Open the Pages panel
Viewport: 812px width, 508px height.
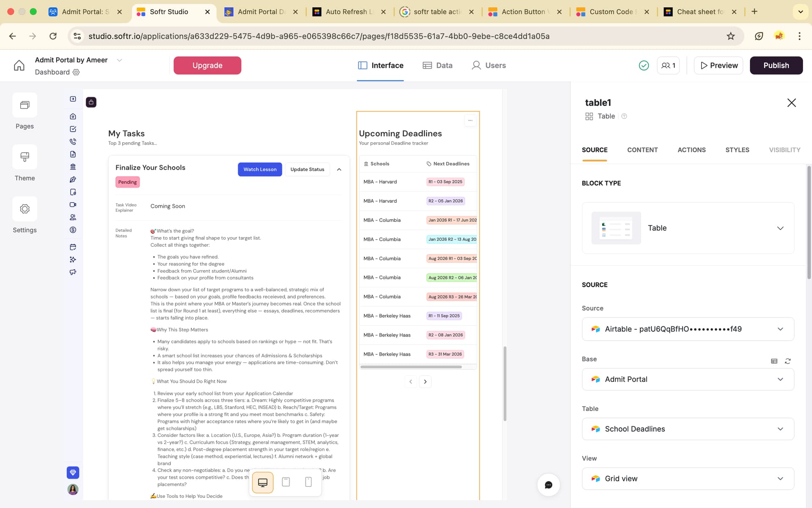[x=25, y=111]
